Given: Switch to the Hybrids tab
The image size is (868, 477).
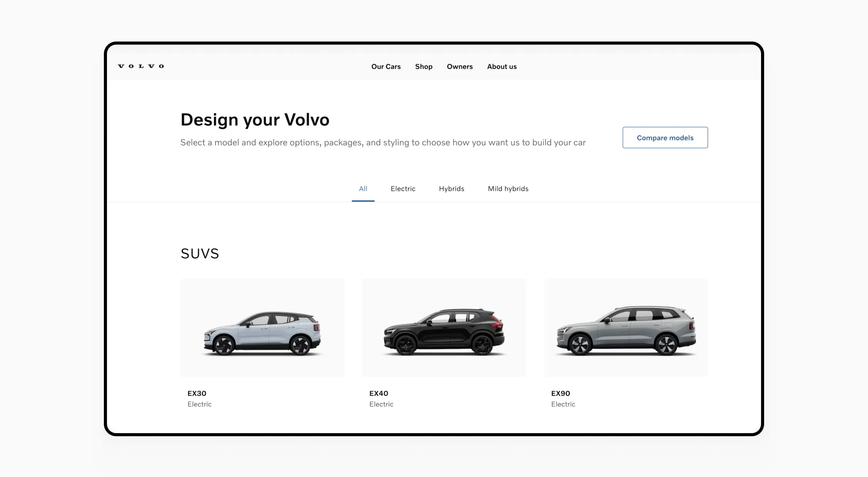Looking at the screenshot, I should 451,189.
